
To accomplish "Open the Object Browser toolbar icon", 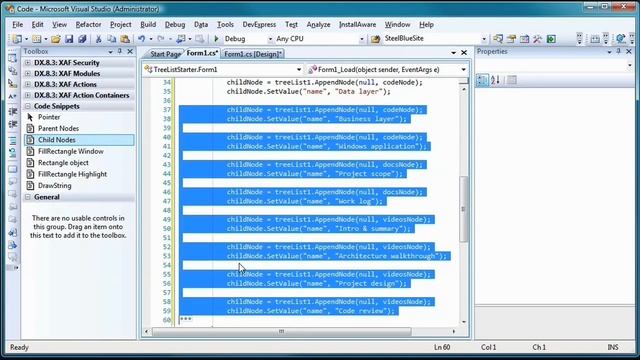I will (524, 39).
